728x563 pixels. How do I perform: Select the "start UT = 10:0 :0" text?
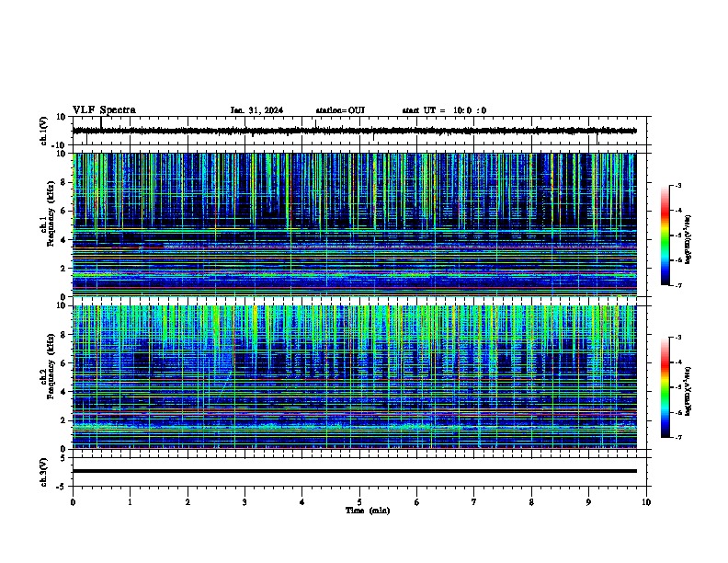pyautogui.click(x=444, y=110)
